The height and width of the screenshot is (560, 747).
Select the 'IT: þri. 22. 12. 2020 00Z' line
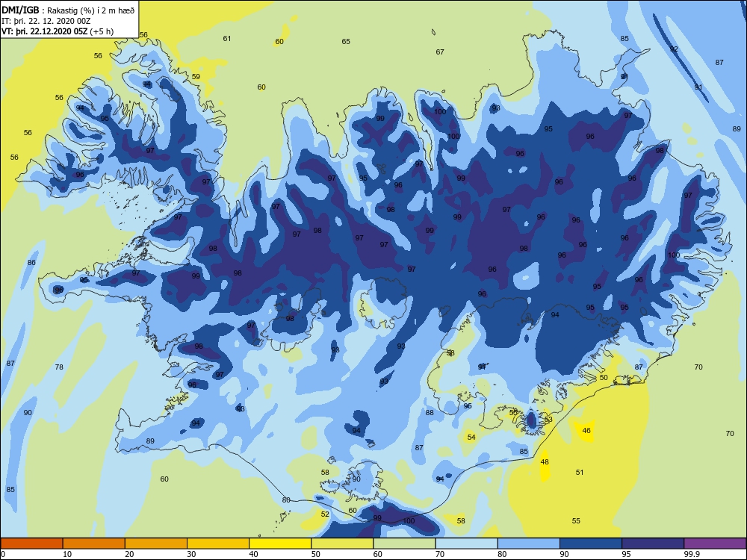coord(46,21)
